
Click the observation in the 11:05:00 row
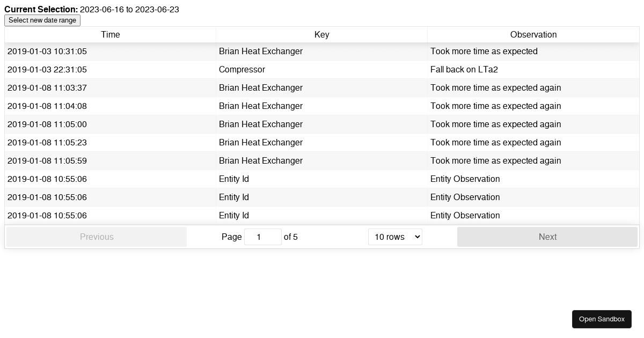(x=533, y=124)
